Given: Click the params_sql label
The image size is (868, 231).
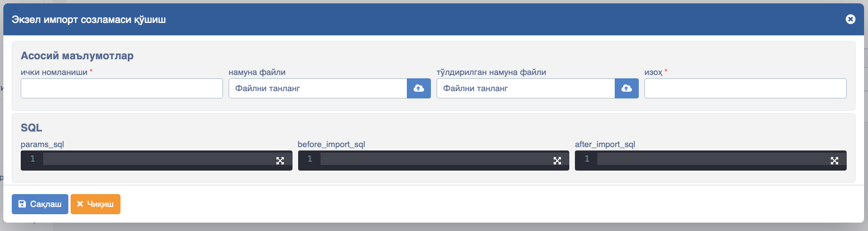Looking at the screenshot, I should click(x=43, y=144).
